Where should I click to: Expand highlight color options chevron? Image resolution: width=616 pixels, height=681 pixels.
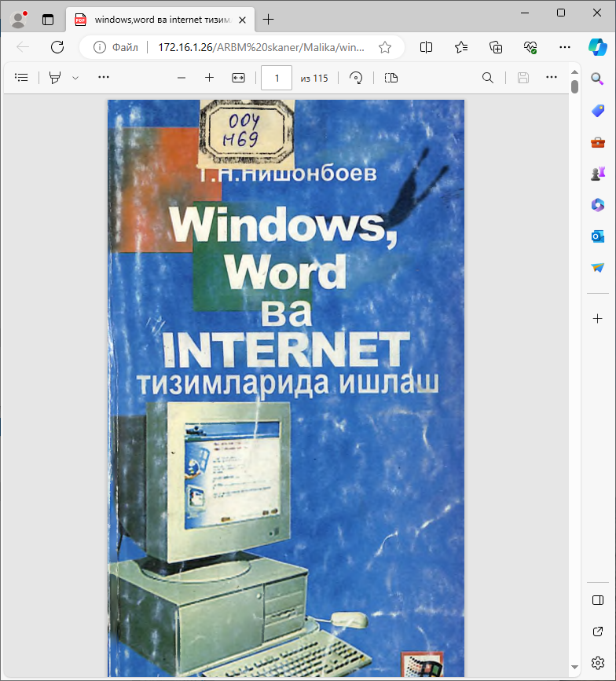coord(75,79)
